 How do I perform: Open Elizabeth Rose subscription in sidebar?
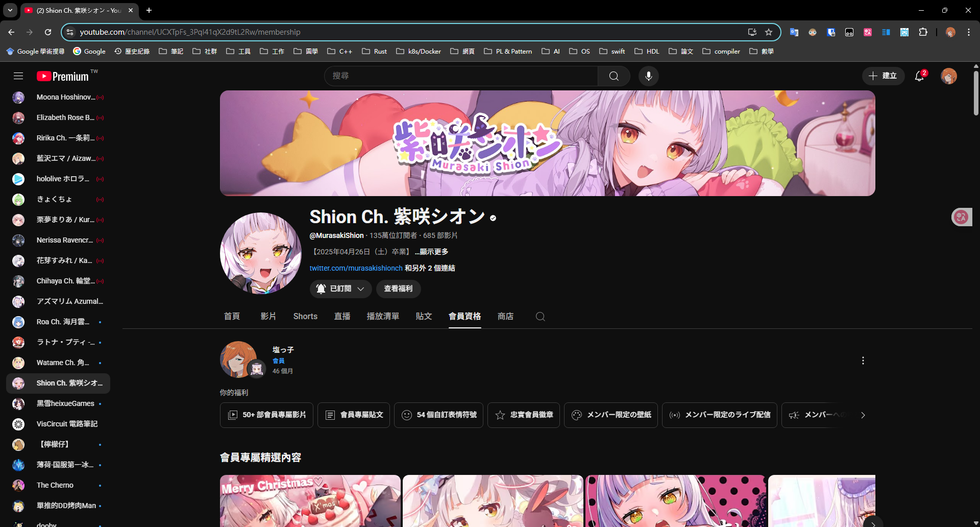pyautogui.click(x=58, y=117)
